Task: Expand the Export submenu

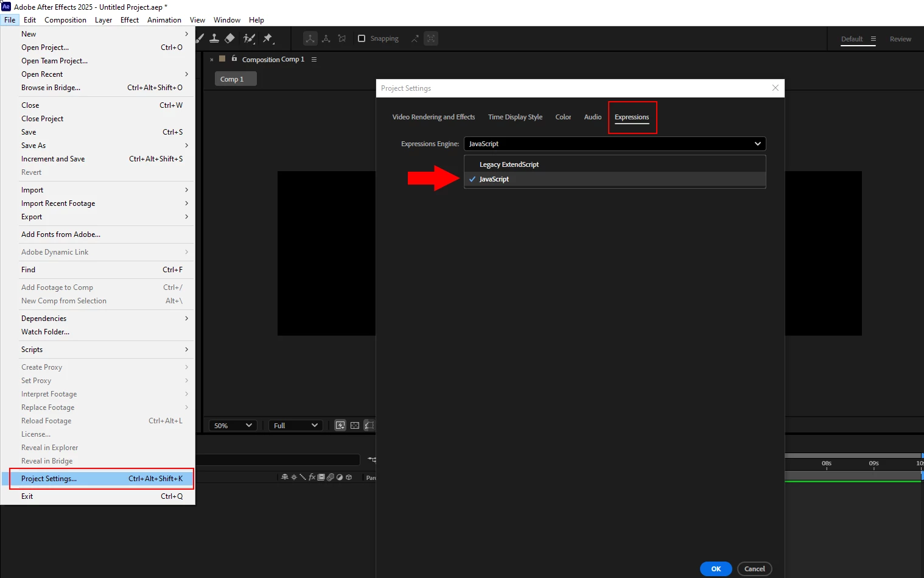Action: click(x=97, y=217)
